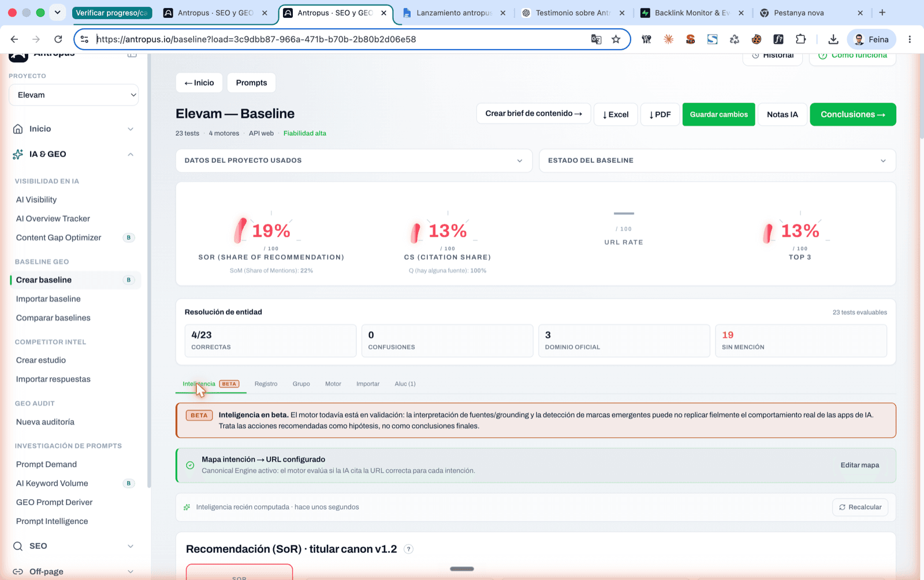Click the orange starburst extension icon
Image resolution: width=924 pixels, height=580 pixels.
coord(668,39)
